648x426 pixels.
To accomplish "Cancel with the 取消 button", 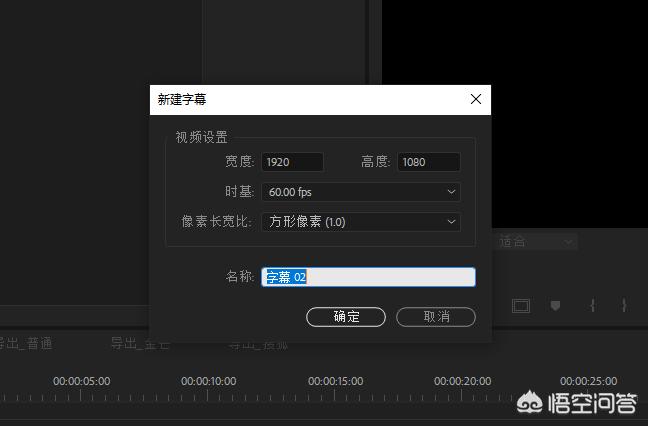I will [436, 317].
